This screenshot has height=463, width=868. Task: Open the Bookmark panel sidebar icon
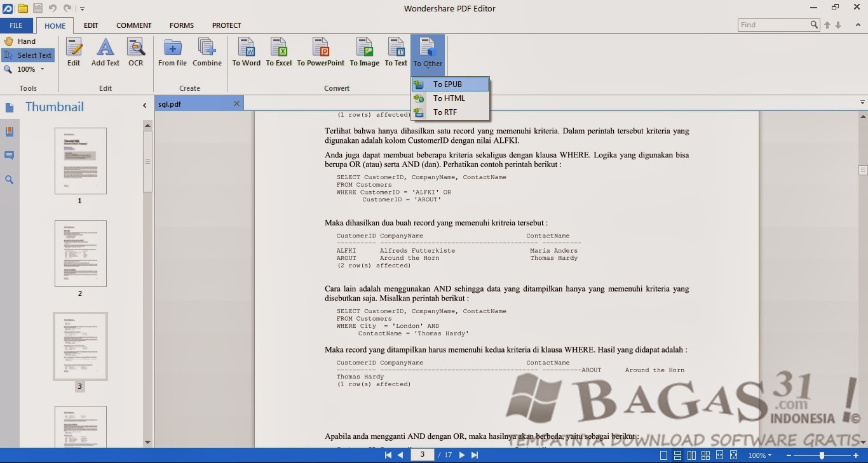click(x=10, y=131)
